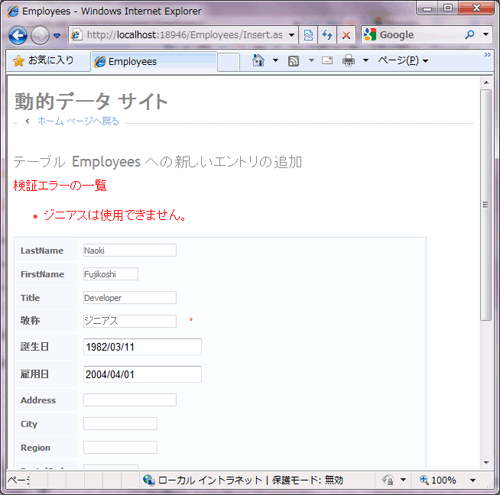Screen dimensions: 500x495
Task: Print the page with the printer icon
Action: click(x=349, y=61)
